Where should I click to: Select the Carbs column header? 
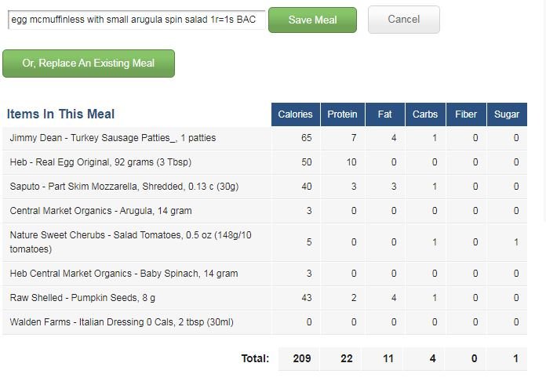425,114
